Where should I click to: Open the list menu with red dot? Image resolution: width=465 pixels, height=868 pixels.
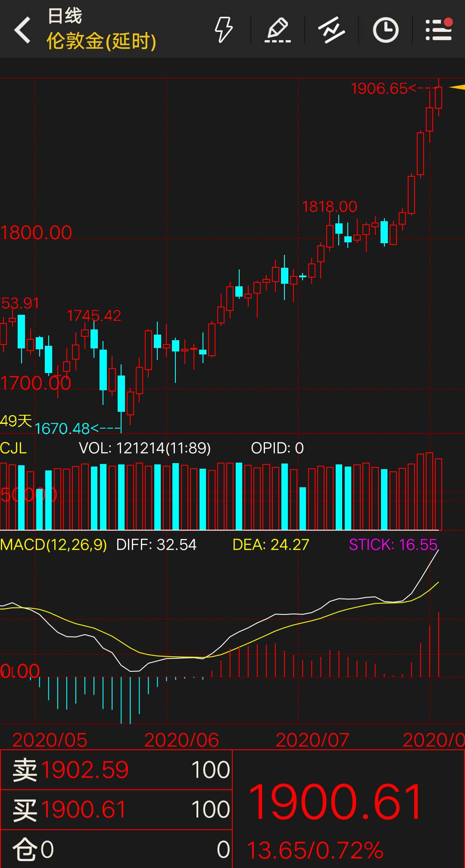click(439, 29)
